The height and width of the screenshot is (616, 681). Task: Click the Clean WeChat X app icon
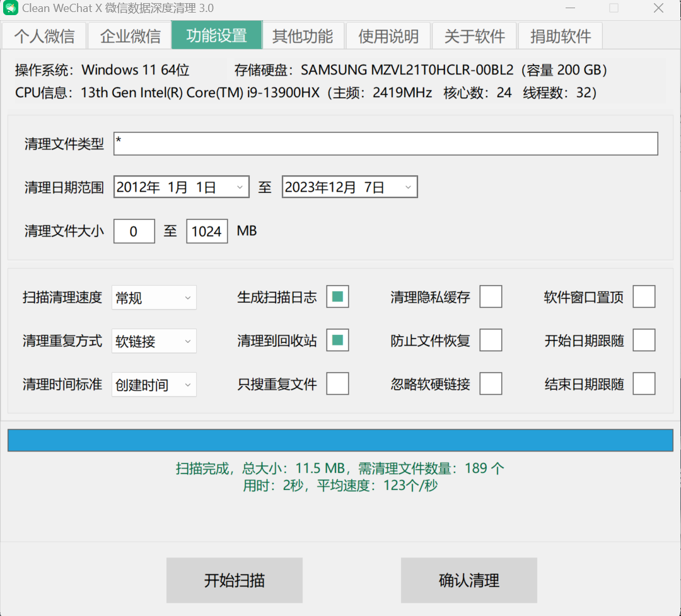(11, 8)
